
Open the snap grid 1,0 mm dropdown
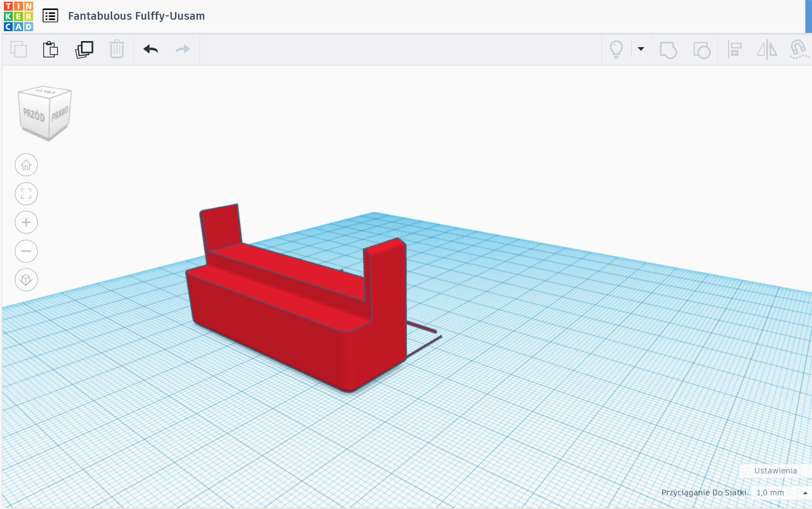(781, 493)
